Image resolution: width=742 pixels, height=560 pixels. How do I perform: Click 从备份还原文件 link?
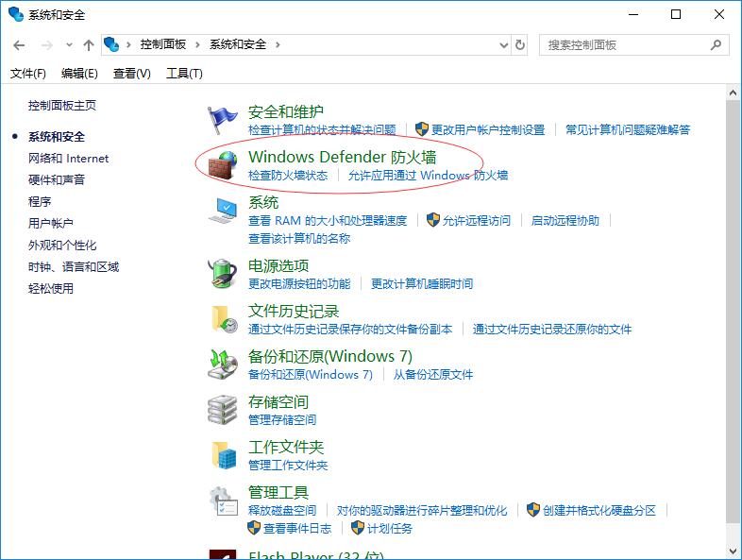tap(433, 375)
